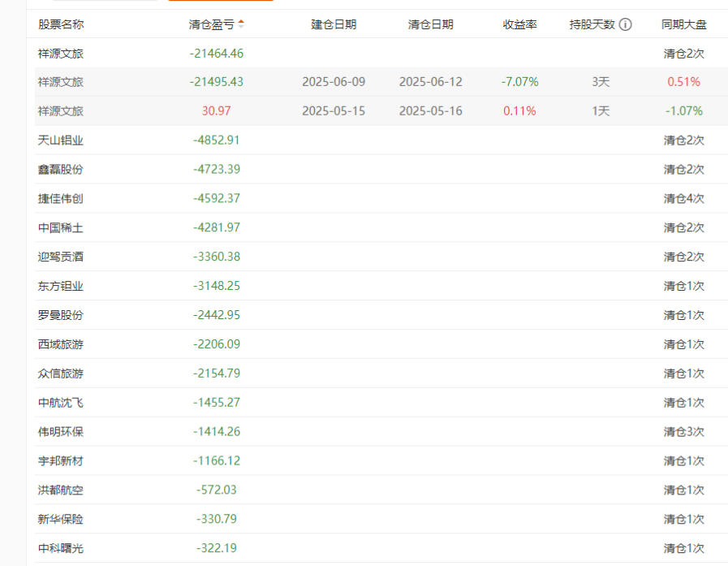Click loss value -3360.38
The image size is (728, 566).
[x=217, y=257]
